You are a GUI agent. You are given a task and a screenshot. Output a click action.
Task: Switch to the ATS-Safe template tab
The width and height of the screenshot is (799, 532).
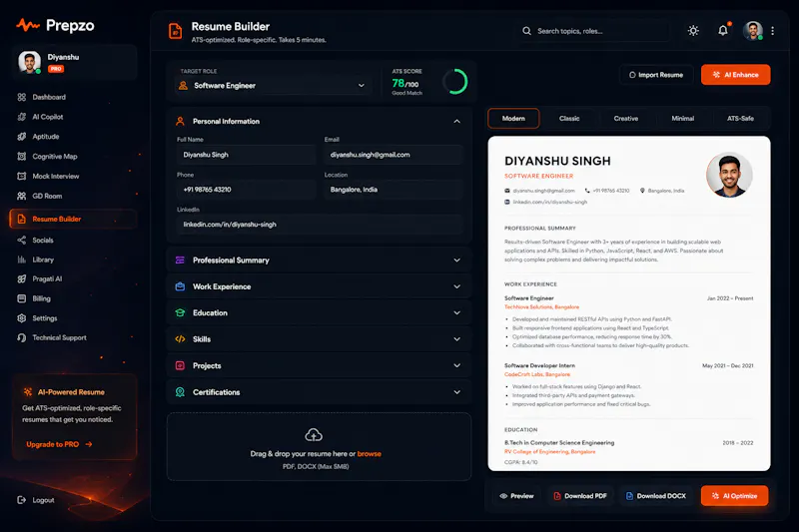tap(740, 118)
